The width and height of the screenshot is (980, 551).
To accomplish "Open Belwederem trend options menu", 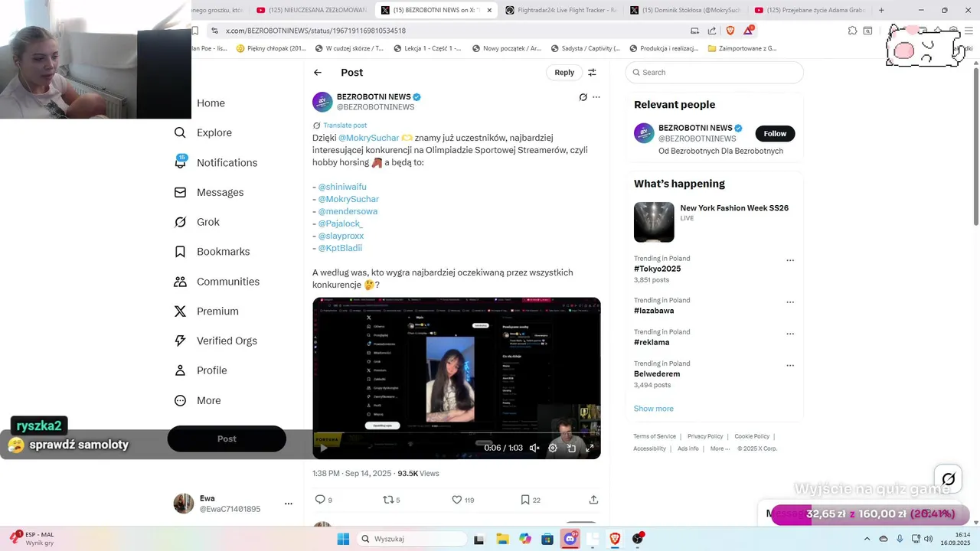I will tap(790, 366).
